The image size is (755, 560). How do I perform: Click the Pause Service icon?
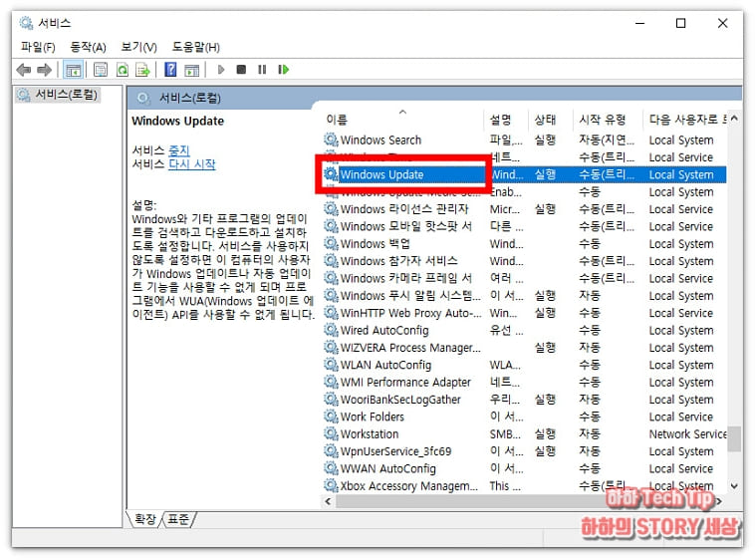coord(262,70)
